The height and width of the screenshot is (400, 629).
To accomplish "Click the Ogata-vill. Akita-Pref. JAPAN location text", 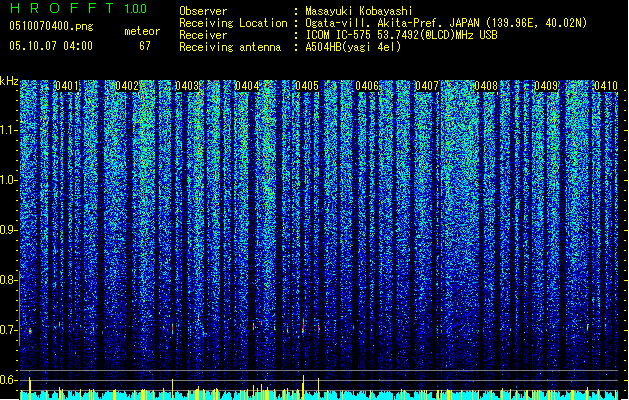I will tap(446, 23).
